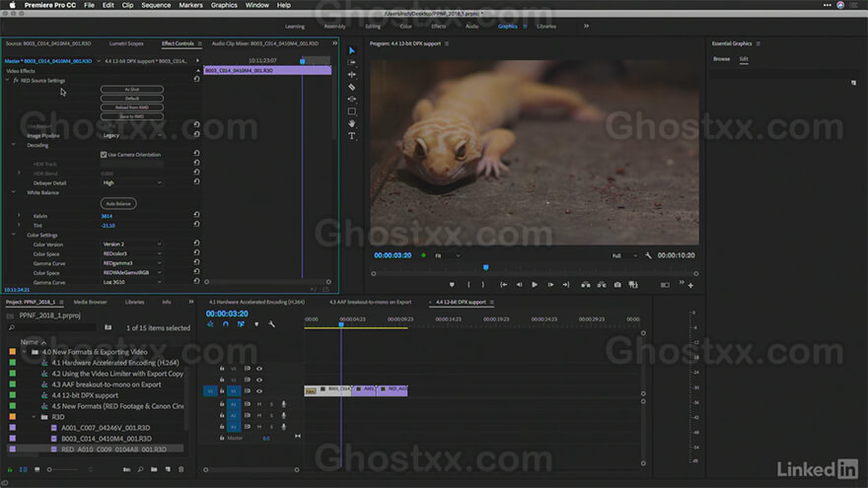Select the Type tool
Screen dimensions: 868x488
pyautogui.click(x=351, y=136)
